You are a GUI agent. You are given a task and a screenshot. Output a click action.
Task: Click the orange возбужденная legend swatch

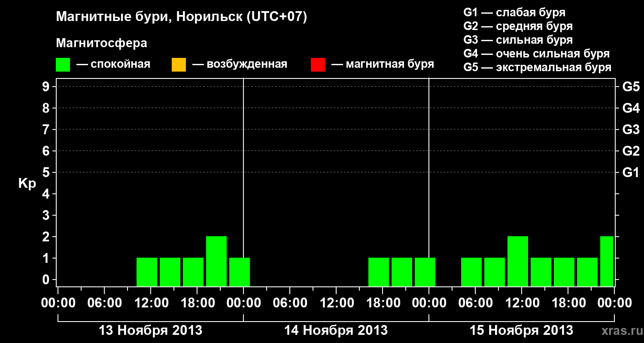point(179,65)
